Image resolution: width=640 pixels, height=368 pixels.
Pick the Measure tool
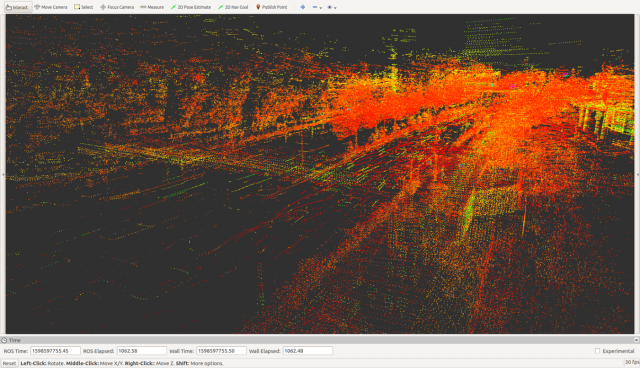[152, 7]
